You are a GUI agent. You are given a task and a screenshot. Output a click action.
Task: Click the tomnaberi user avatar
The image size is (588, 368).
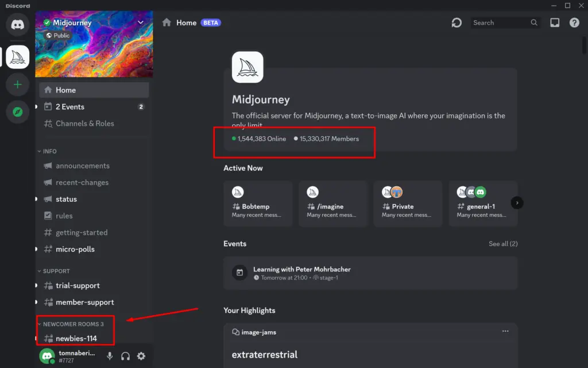pos(47,356)
